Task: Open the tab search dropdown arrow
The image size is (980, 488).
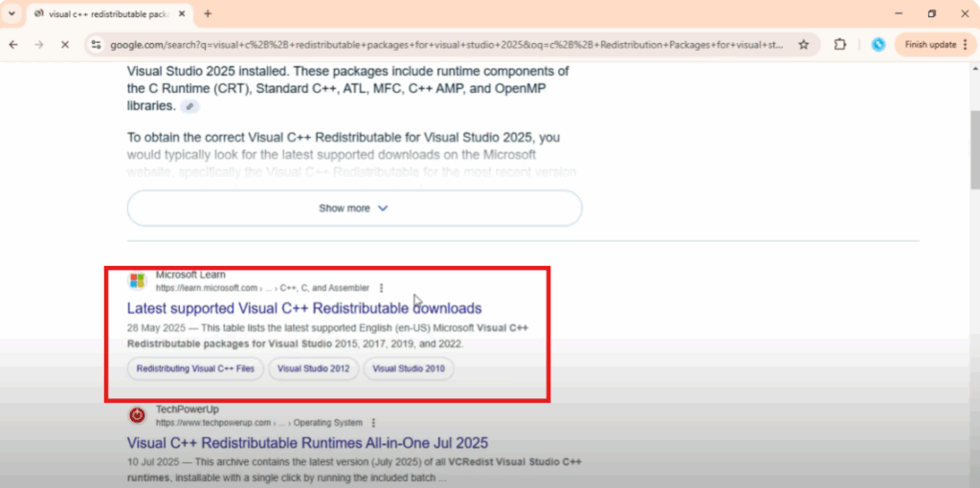Action: [11, 13]
